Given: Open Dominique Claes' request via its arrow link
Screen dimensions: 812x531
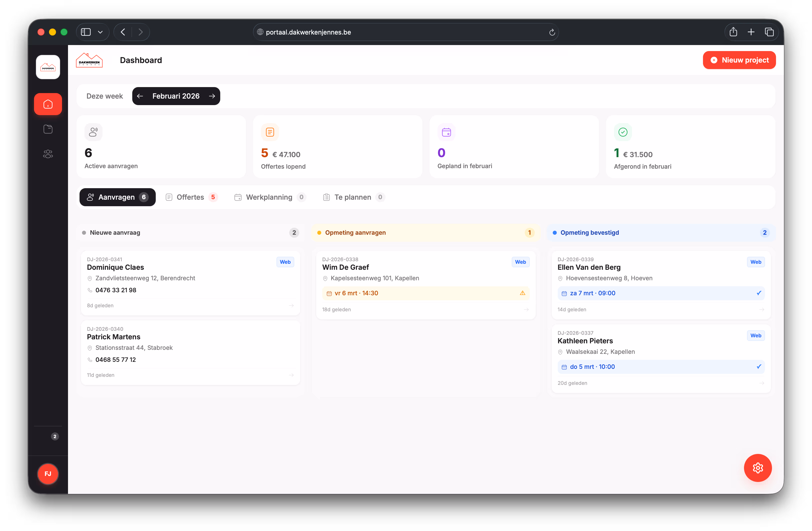Looking at the screenshot, I should [291, 306].
